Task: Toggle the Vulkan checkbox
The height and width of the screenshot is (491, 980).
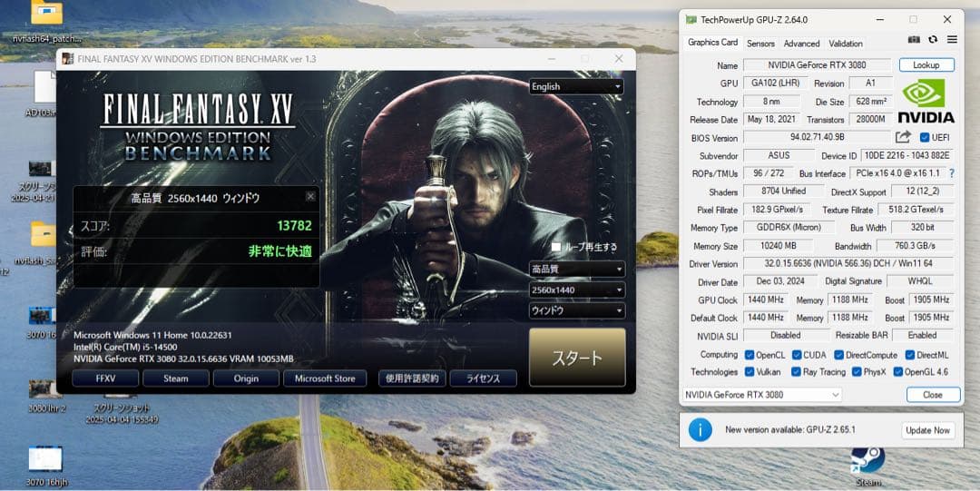Action: 750,371
